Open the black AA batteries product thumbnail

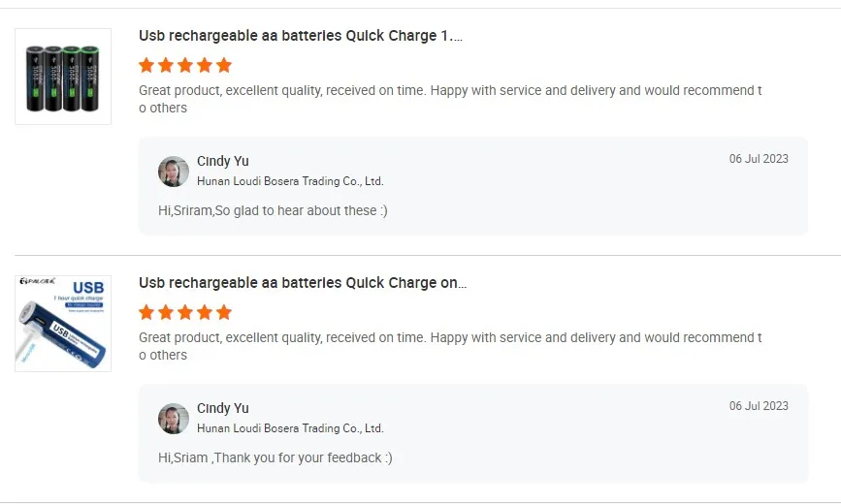(x=63, y=77)
